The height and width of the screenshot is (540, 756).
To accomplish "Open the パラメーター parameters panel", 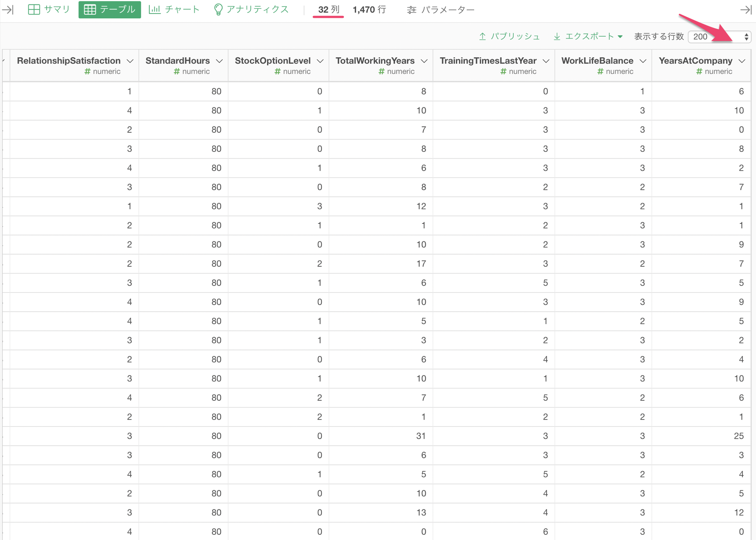I will (x=440, y=10).
